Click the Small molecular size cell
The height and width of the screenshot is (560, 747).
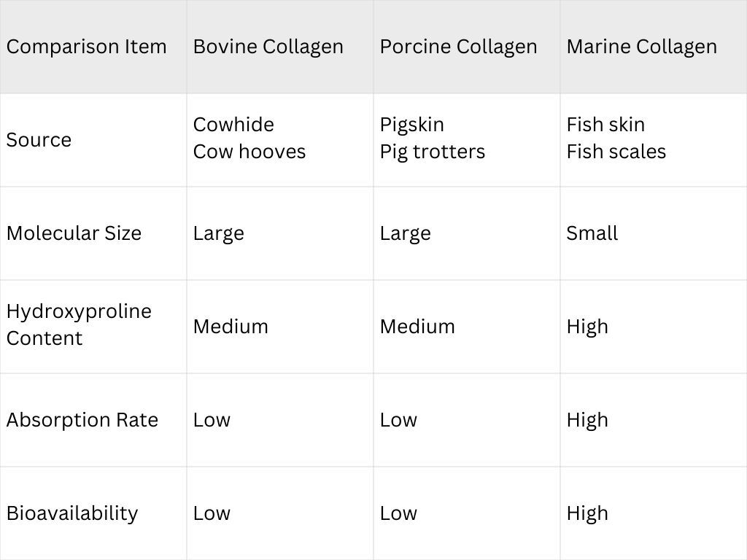coord(592,233)
